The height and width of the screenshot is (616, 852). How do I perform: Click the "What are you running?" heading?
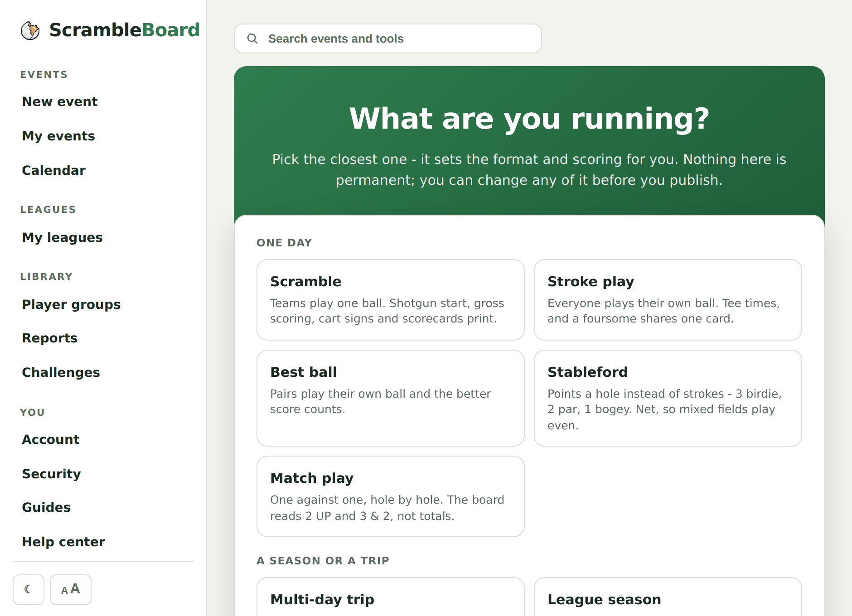click(529, 119)
